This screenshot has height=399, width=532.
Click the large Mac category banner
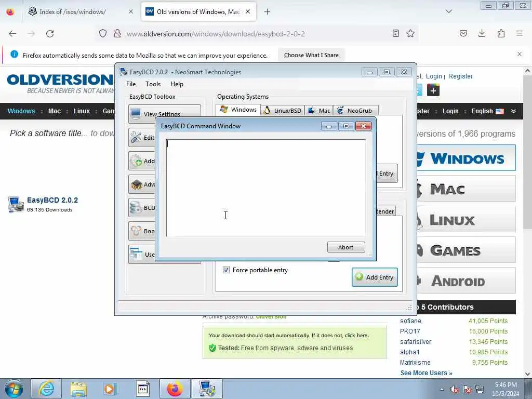[x=466, y=189]
